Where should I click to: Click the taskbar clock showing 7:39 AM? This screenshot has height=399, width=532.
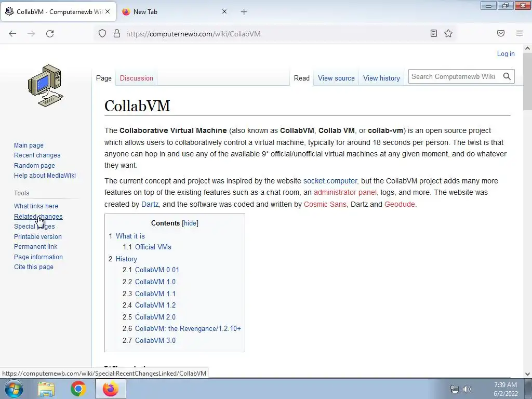pyautogui.click(x=506, y=389)
